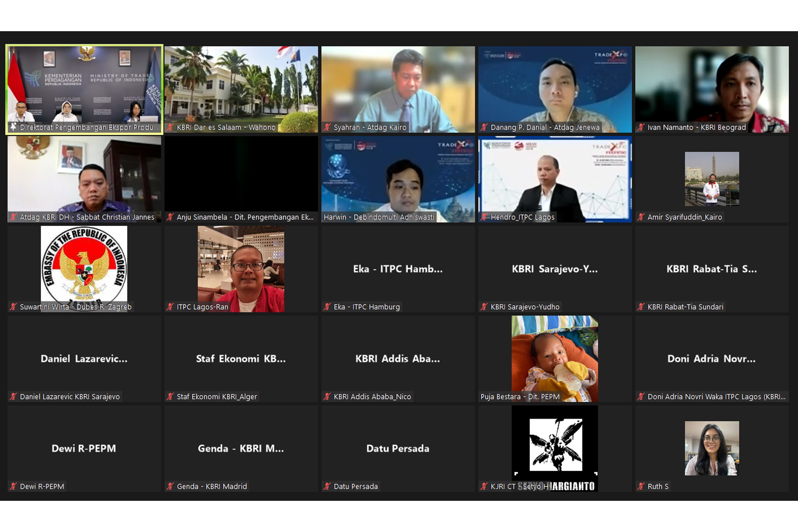Select Hendro_ITPC Lagos video tile

(x=555, y=179)
